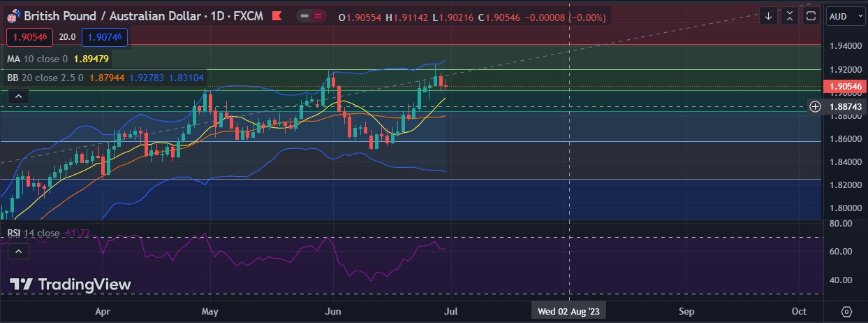Open chart settings gear icon at bottom right
This screenshot has width=868, height=323.
(x=846, y=311)
